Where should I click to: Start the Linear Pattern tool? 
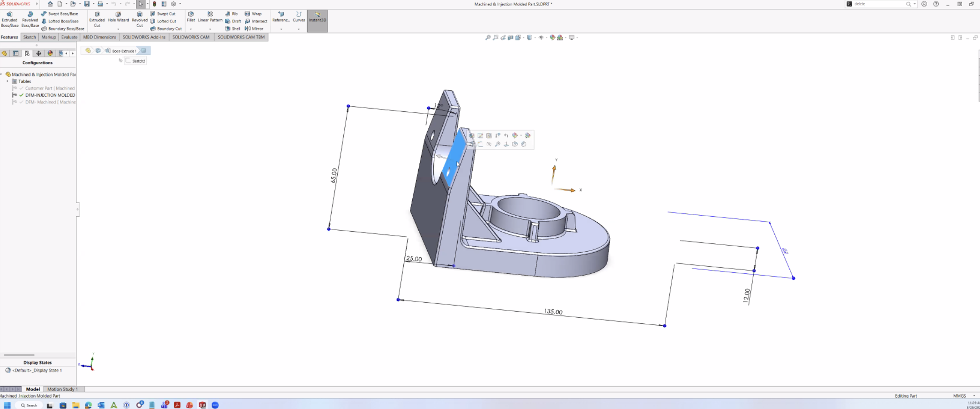coord(210,17)
